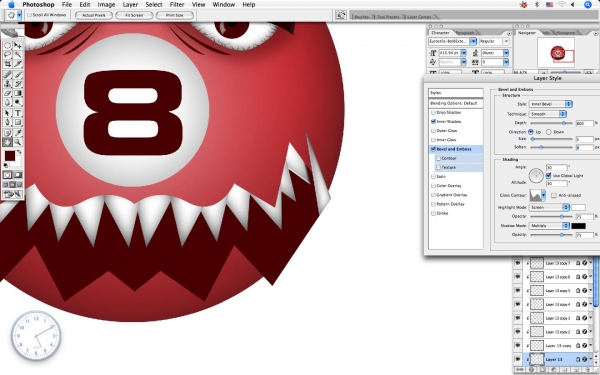This screenshot has height=375, width=600.
Task: Switch to the Paragraph tab
Action: coord(465,33)
